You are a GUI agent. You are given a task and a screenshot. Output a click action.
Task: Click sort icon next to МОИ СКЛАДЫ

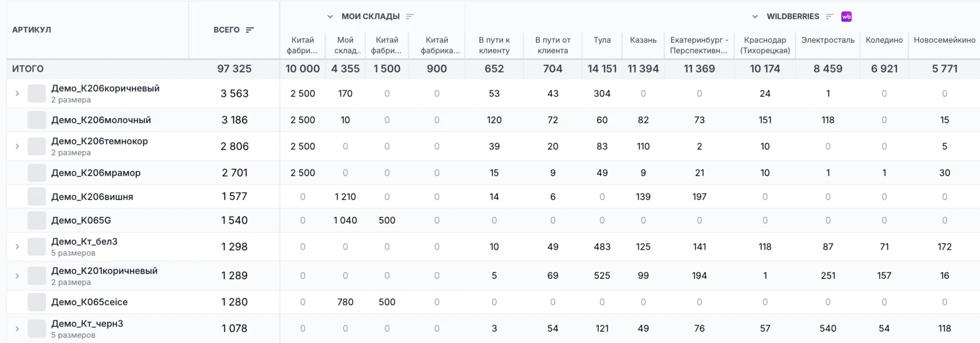click(x=410, y=16)
